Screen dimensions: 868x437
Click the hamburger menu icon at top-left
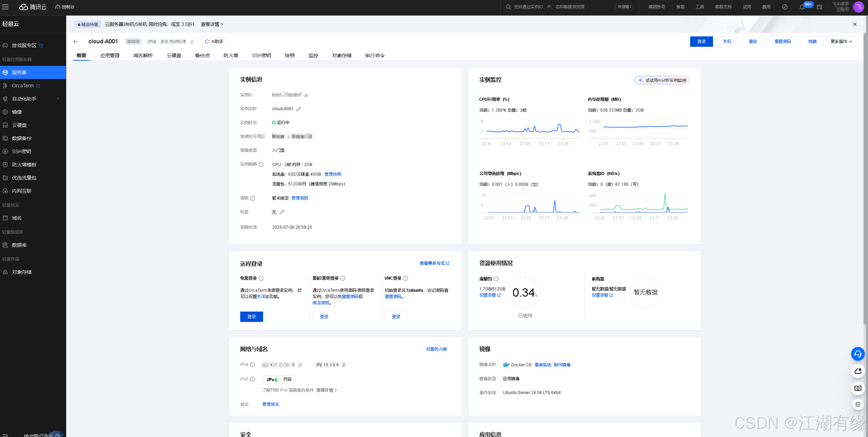click(x=5, y=7)
